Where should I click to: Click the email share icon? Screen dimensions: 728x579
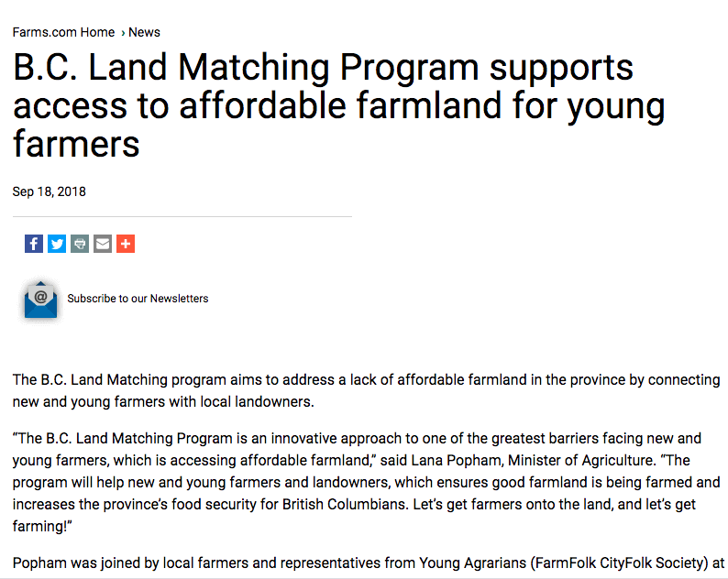[x=103, y=244]
